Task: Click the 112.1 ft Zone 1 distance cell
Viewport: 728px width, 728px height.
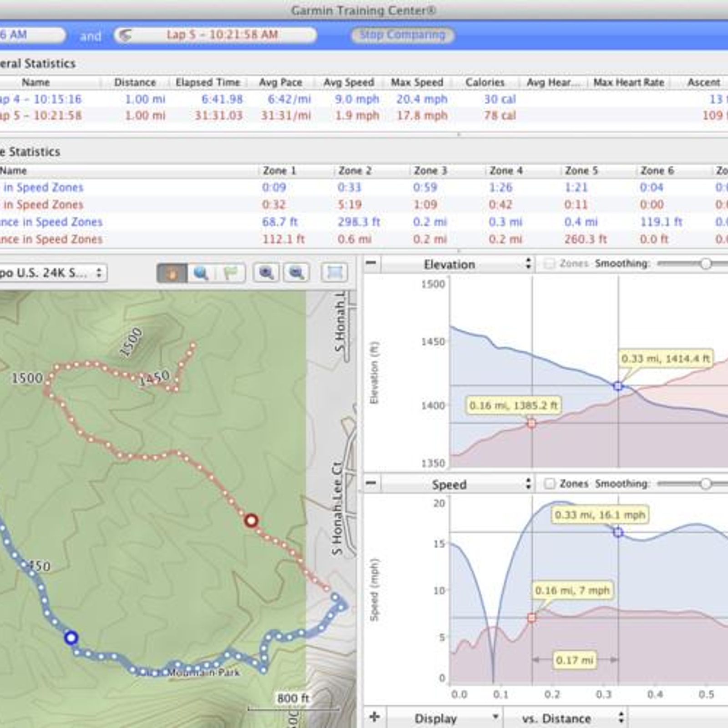Action: (283, 239)
